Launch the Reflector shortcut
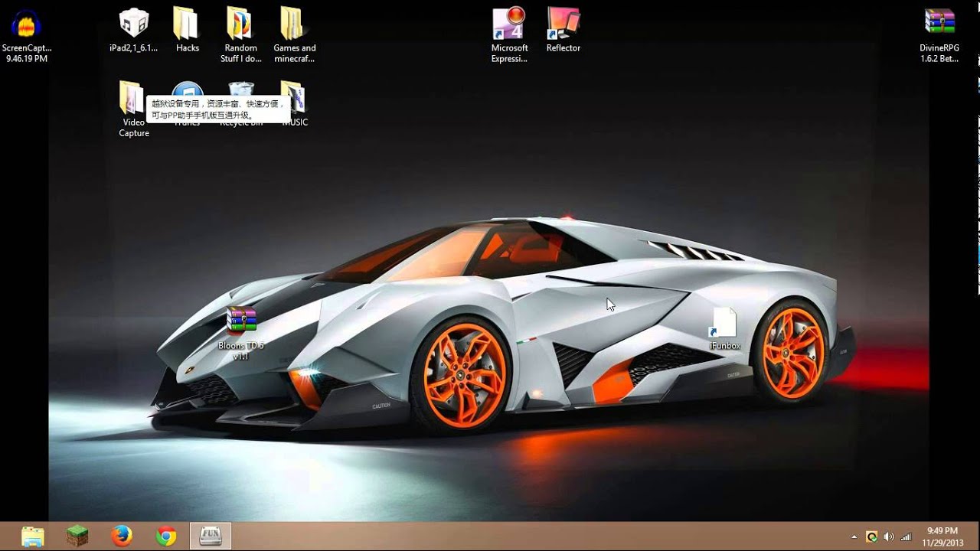980x551 pixels. (563, 25)
